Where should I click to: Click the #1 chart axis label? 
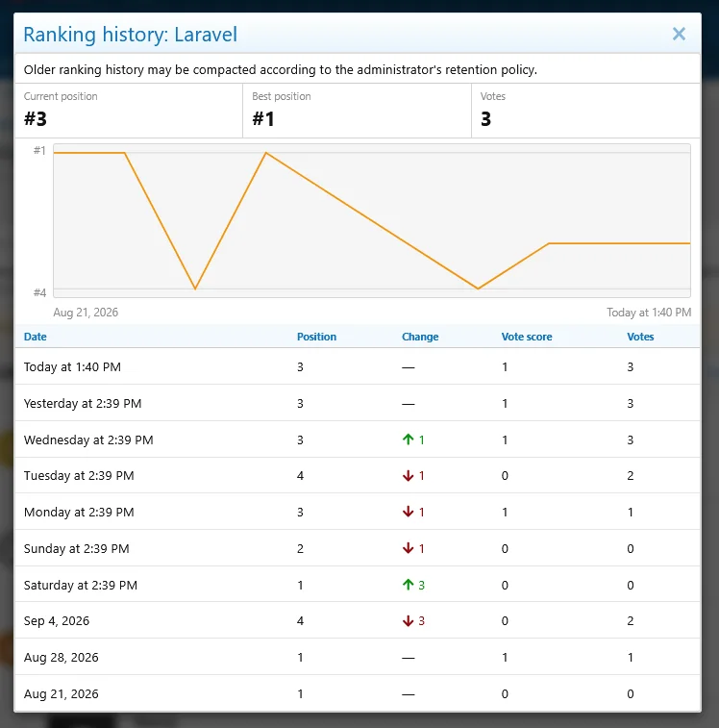[40, 150]
